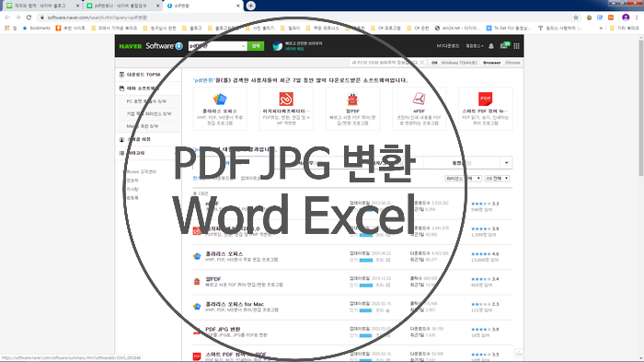Click the 알PDF icon in results list
The width and height of the screenshot is (644, 362).
point(197,282)
